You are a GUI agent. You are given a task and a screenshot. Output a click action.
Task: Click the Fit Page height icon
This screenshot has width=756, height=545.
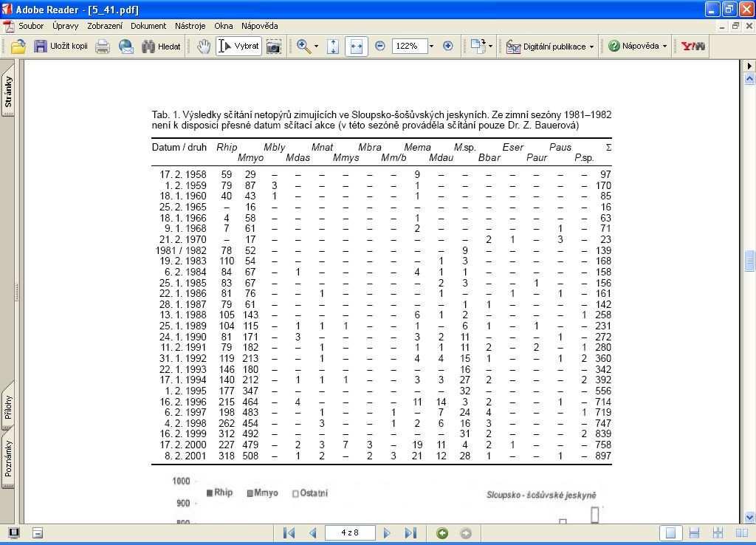pos(333,47)
